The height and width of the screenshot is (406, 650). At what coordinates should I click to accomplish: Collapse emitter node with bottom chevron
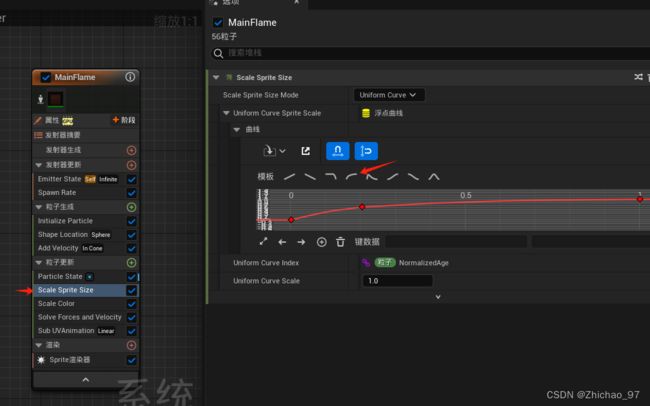86,380
